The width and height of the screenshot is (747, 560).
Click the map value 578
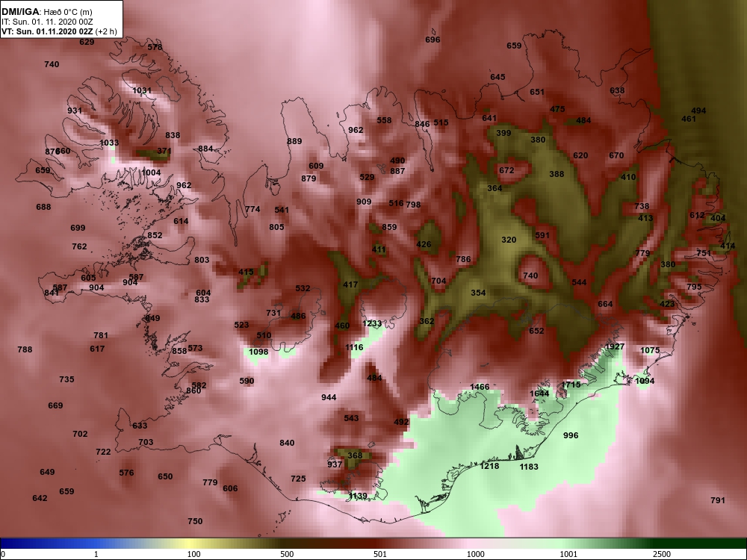pos(155,47)
